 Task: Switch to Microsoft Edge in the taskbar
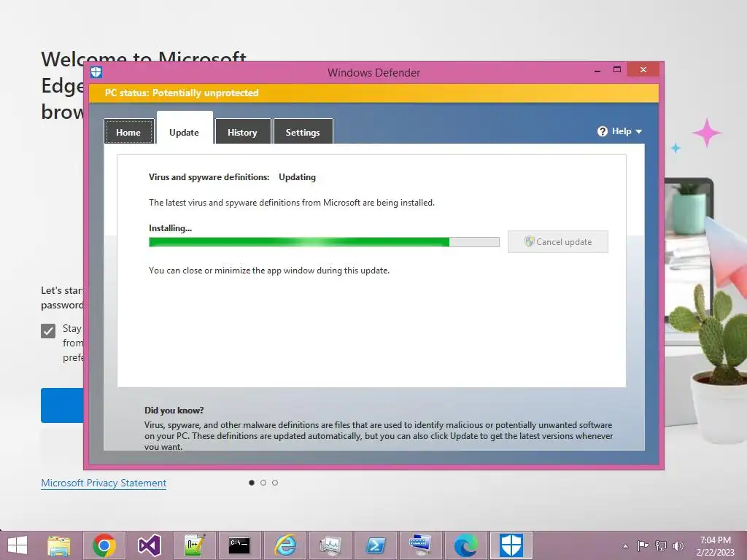(x=465, y=545)
